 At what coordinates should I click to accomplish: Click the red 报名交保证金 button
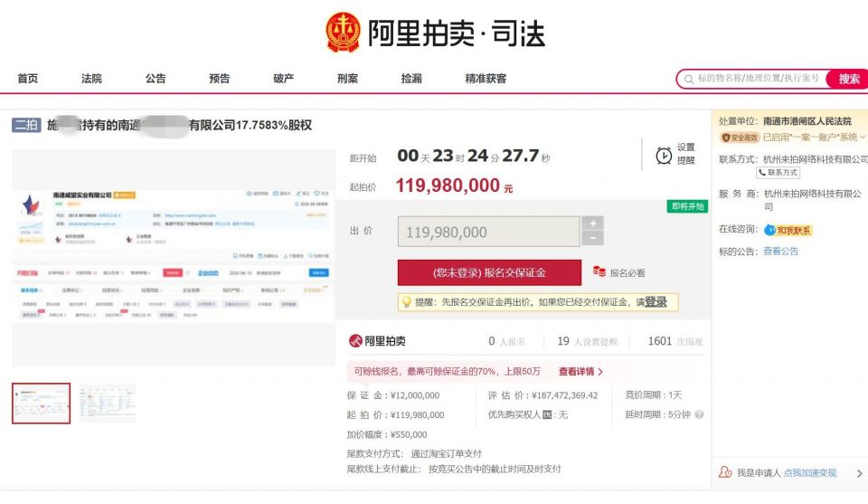489,272
